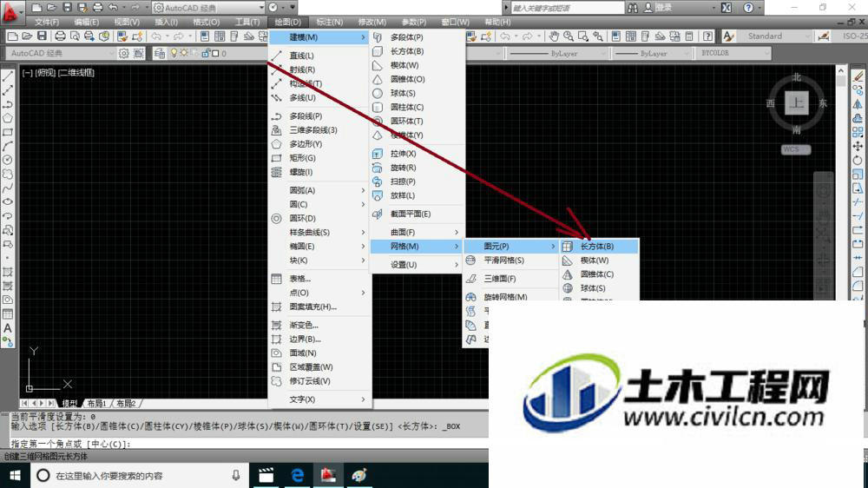Select the Rectangle tool in left toolbar
This screenshot has height=488, width=868.
[8, 132]
